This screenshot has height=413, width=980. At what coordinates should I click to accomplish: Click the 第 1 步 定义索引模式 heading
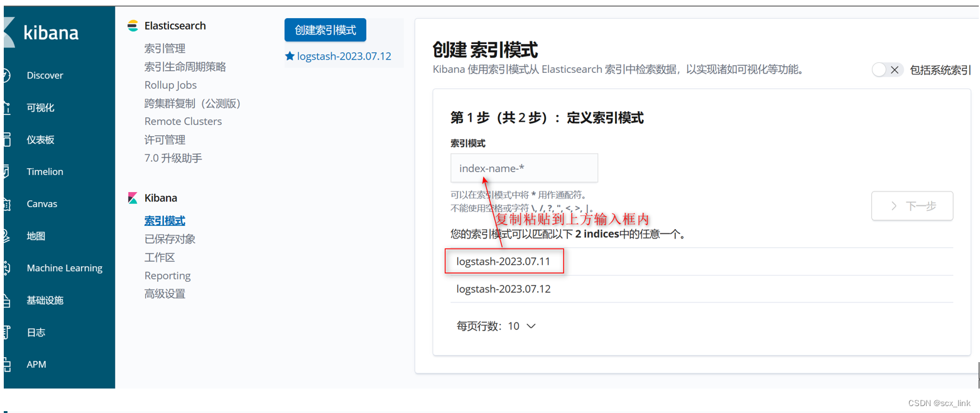tap(547, 117)
